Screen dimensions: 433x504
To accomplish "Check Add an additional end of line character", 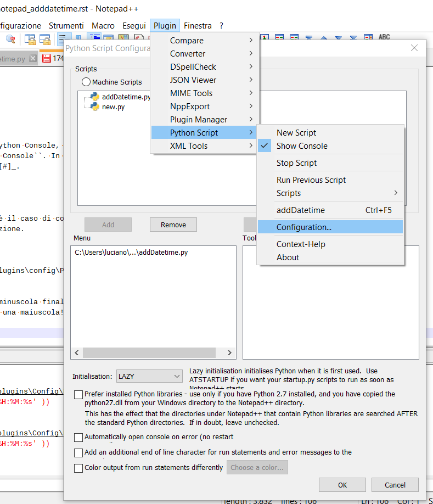I will tap(78, 453).
